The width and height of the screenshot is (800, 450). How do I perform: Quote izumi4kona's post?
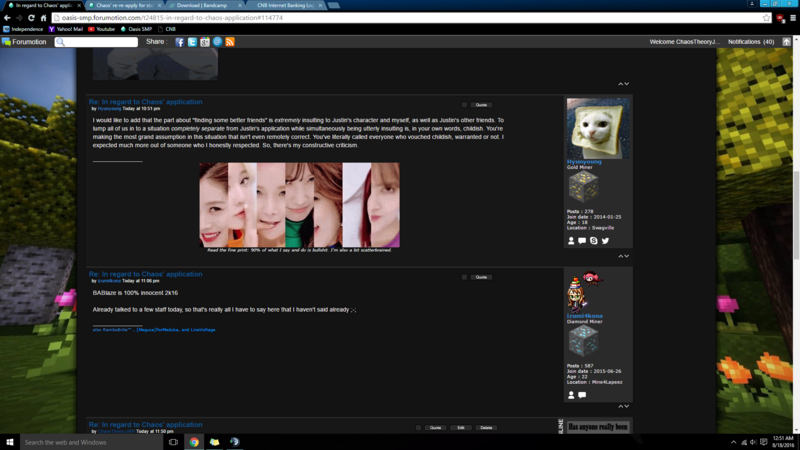click(481, 278)
